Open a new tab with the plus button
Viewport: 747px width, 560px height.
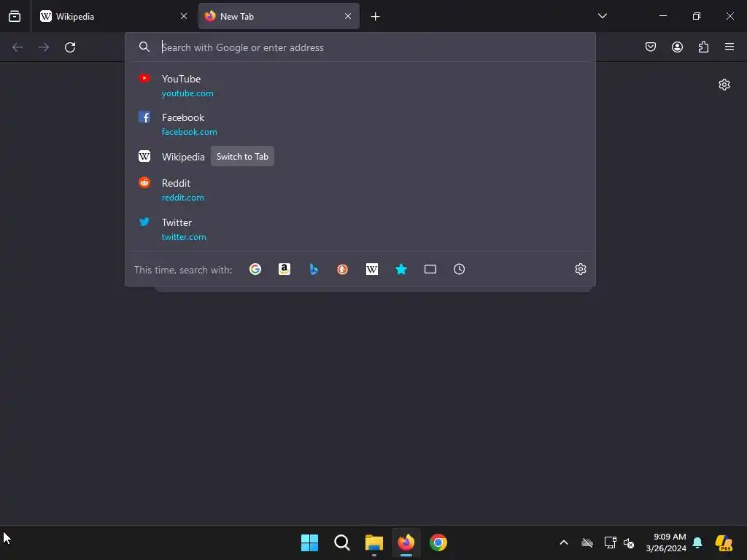pyautogui.click(x=376, y=17)
